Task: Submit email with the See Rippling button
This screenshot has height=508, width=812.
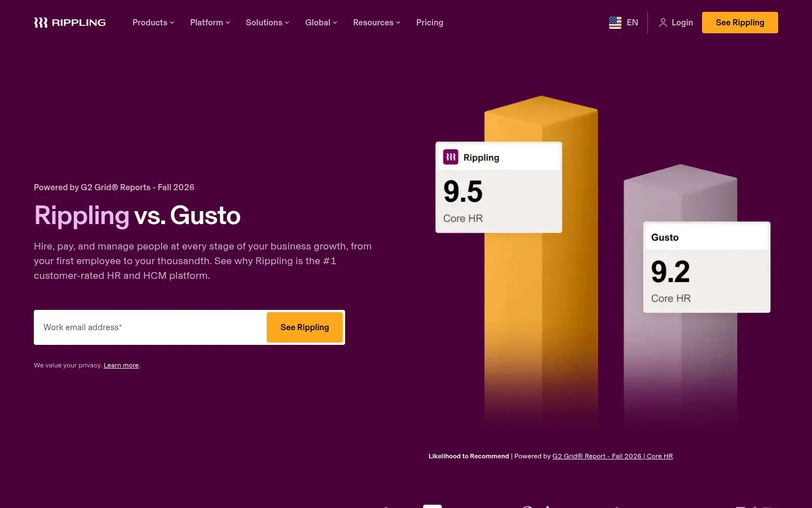Action: 304,327
